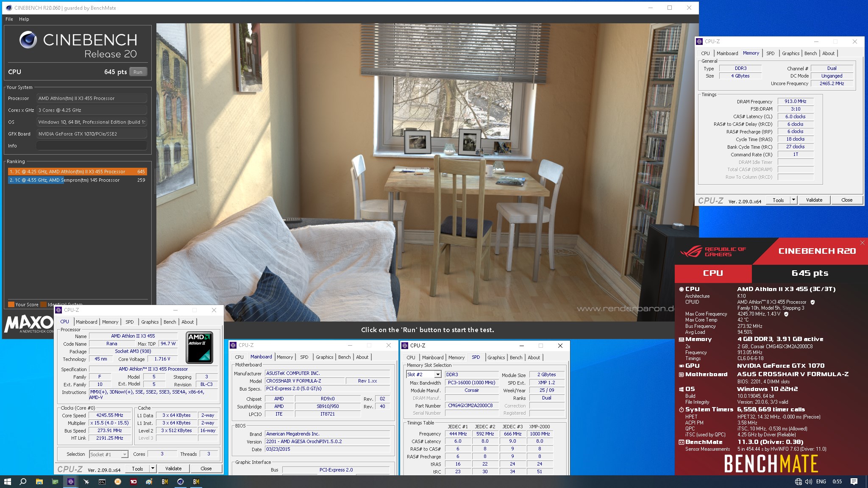Open the notification center icon

point(854,482)
